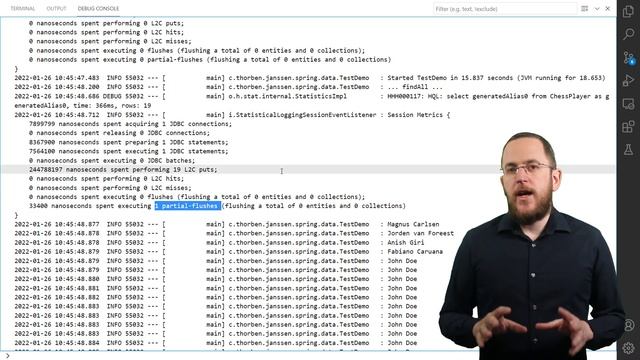Open the Remote Explorer view
640x360 pixels.
click(x=628, y=104)
